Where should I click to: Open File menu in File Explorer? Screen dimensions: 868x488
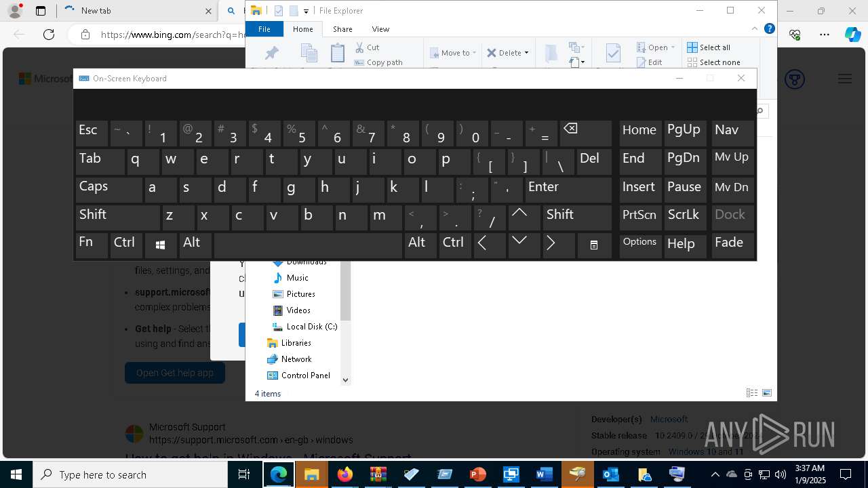point(264,29)
